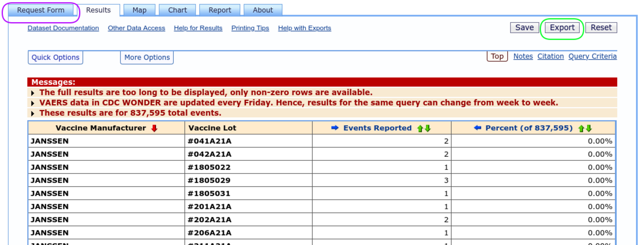Image resolution: width=644 pixels, height=245 pixels.
Task: Go to the Map tab
Action: click(139, 10)
